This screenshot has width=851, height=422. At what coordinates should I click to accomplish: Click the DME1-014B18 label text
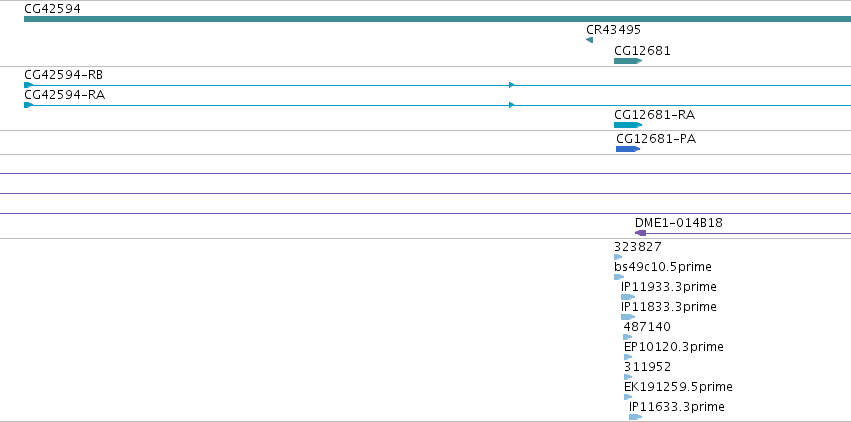point(679,222)
